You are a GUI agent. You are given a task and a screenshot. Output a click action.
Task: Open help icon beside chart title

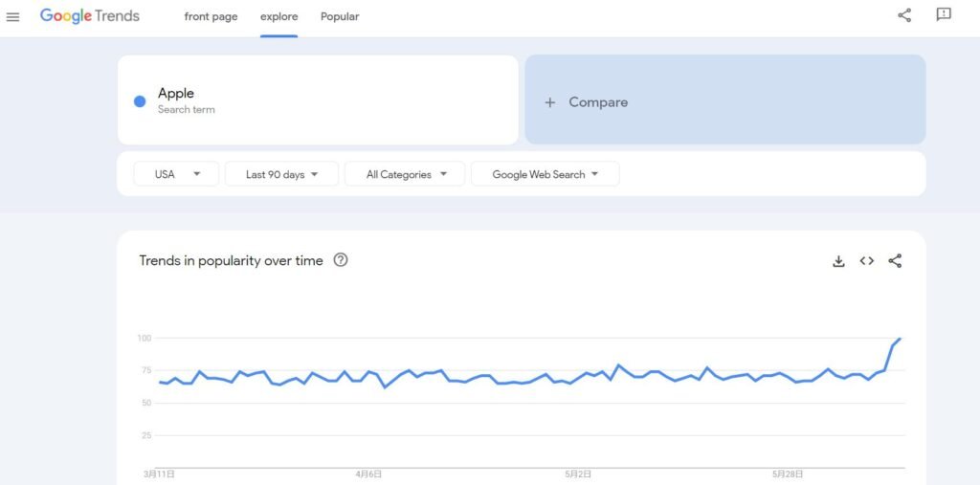[341, 260]
